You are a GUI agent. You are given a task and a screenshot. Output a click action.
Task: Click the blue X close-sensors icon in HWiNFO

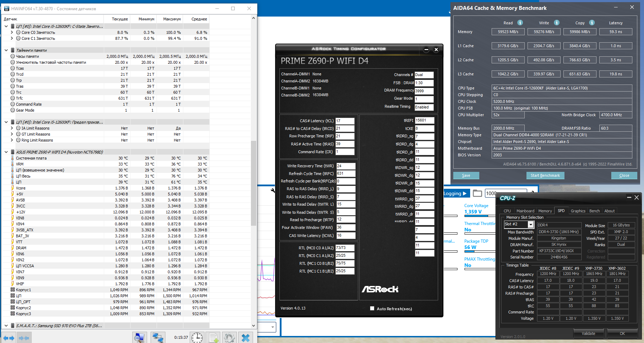(x=246, y=338)
